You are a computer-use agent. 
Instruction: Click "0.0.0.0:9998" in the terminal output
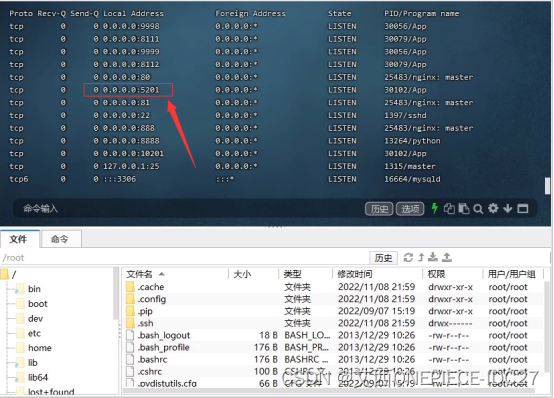131,26
